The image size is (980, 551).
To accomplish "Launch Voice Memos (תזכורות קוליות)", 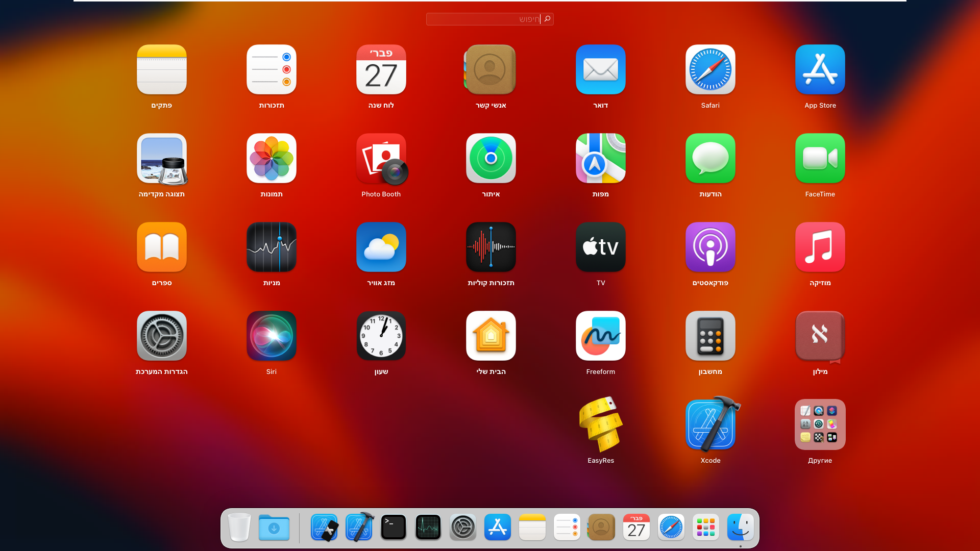I will pos(491,247).
